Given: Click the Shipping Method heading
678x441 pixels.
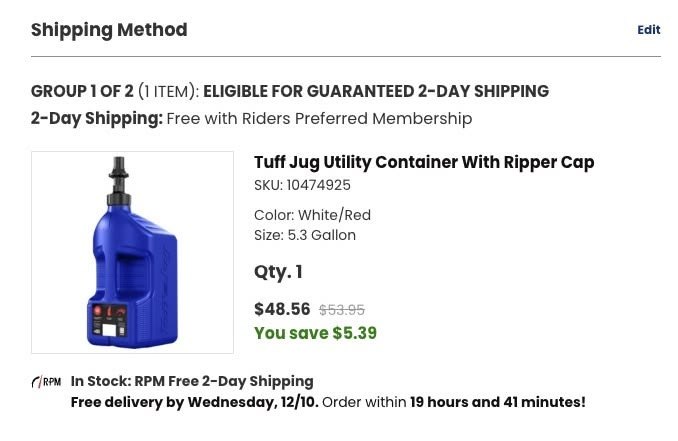Looking at the screenshot, I should point(109,30).
